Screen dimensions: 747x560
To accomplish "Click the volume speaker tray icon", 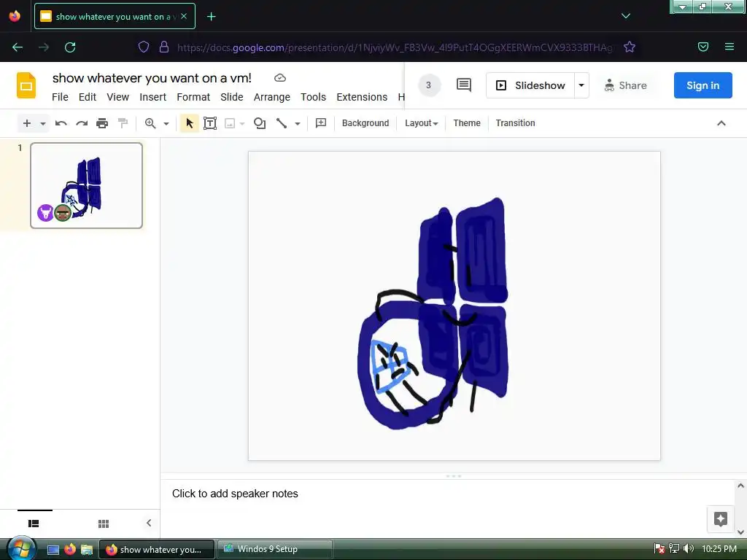I will pyautogui.click(x=688, y=548).
